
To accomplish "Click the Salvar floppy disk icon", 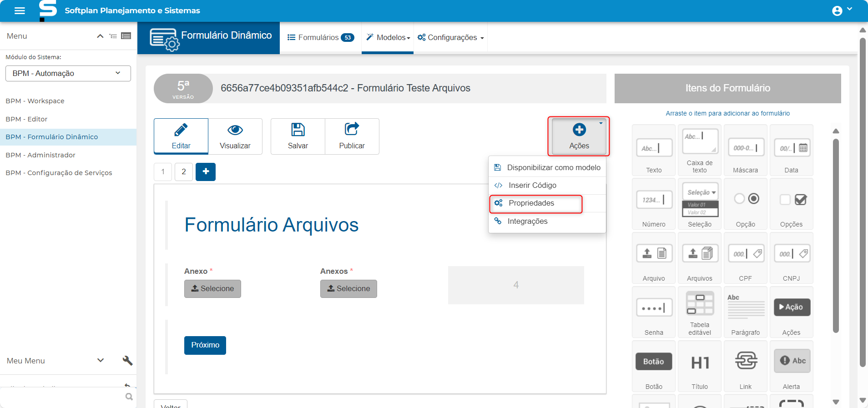I will coord(298,130).
